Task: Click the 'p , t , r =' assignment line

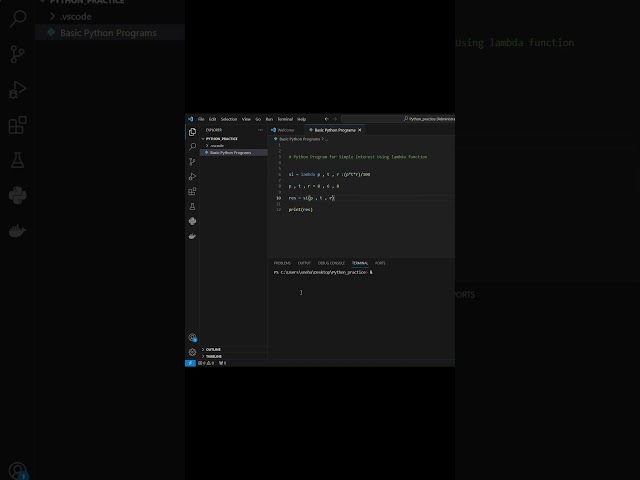Action: (313, 186)
